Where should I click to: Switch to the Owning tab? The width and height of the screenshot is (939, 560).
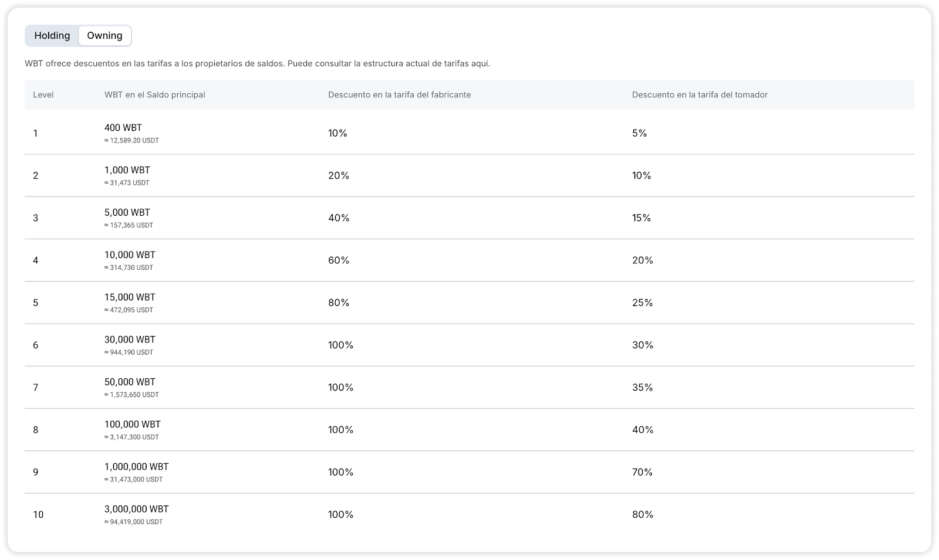pos(104,36)
